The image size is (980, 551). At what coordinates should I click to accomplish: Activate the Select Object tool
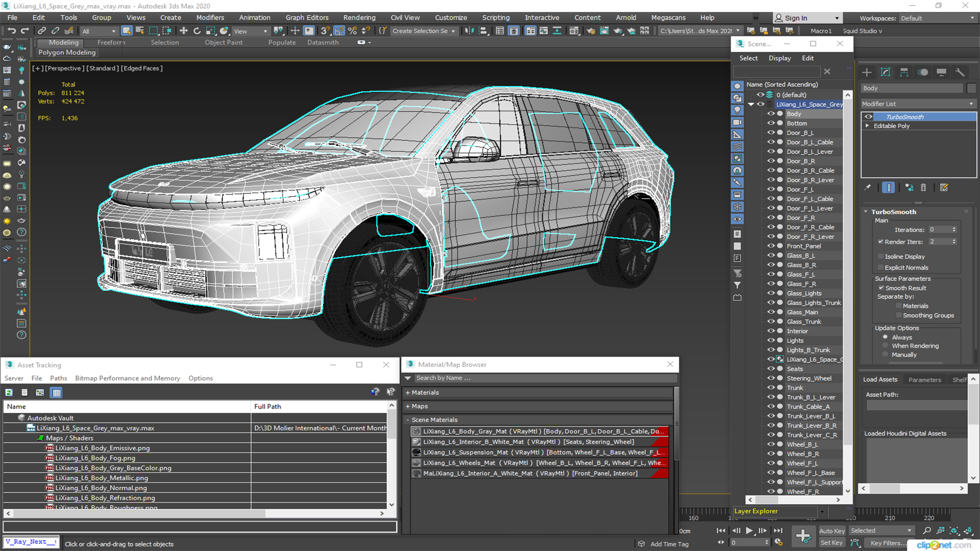coord(127,31)
